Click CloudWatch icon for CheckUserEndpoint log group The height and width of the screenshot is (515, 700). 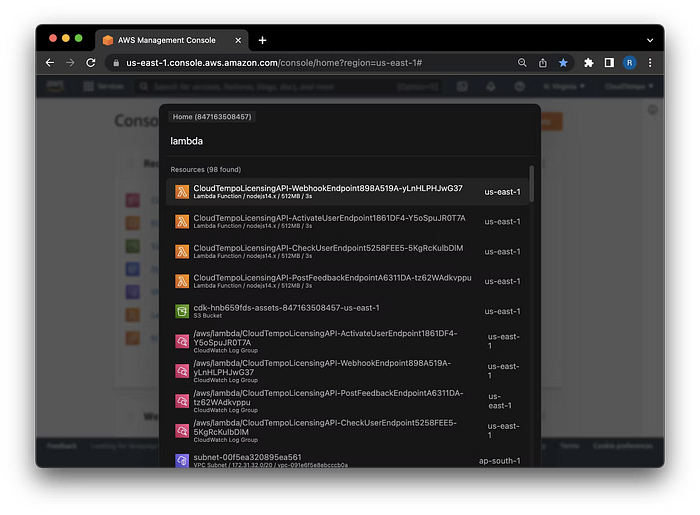click(182, 431)
